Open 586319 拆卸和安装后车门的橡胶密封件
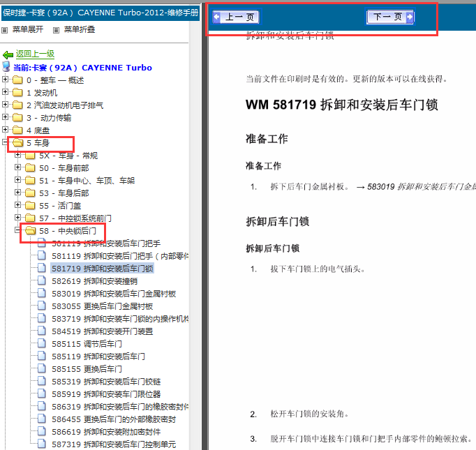 (120, 407)
